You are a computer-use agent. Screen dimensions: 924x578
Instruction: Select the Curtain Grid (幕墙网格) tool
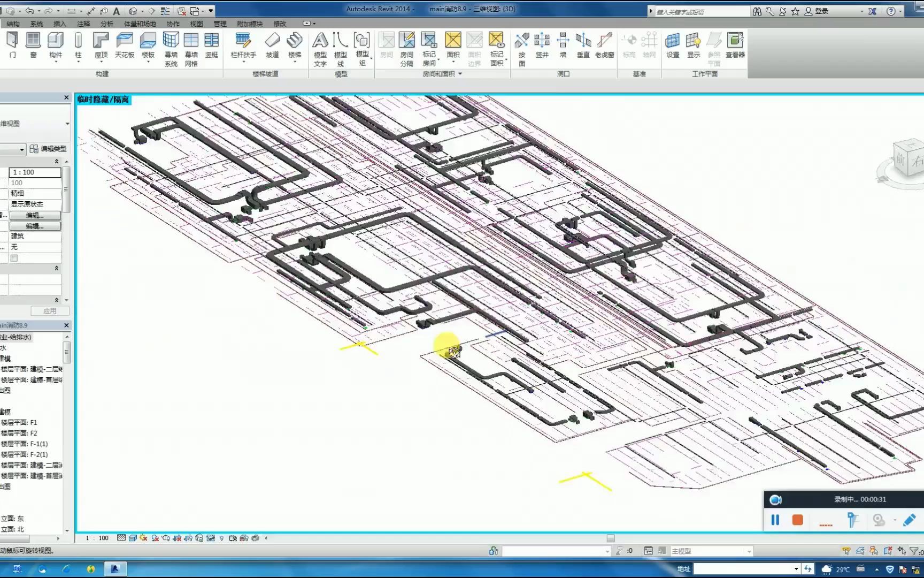(191, 49)
